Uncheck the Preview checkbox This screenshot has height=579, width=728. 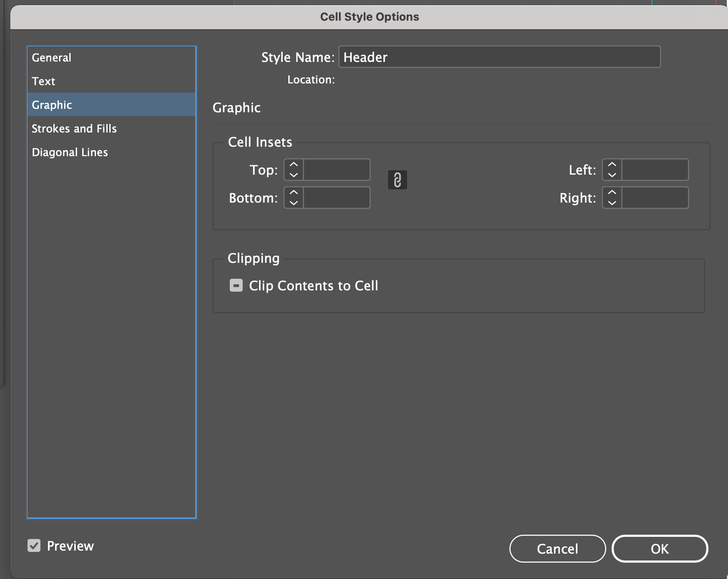click(x=34, y=545)
